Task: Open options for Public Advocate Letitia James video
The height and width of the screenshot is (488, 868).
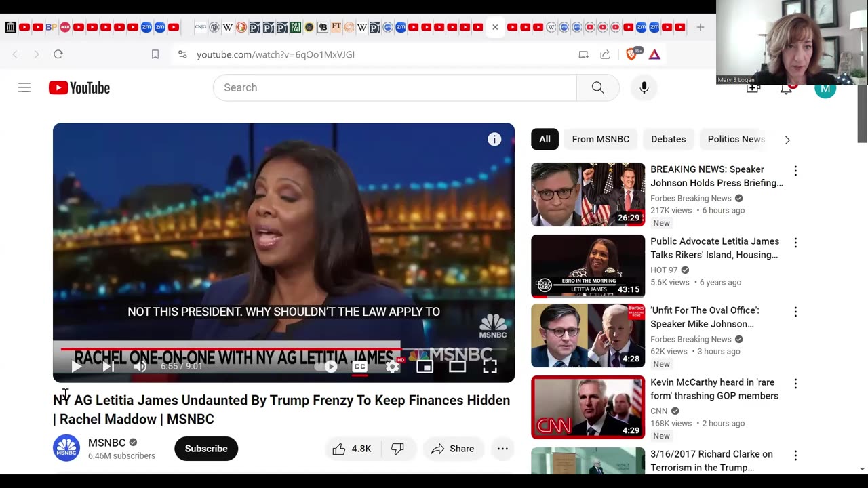Action: 795,243
